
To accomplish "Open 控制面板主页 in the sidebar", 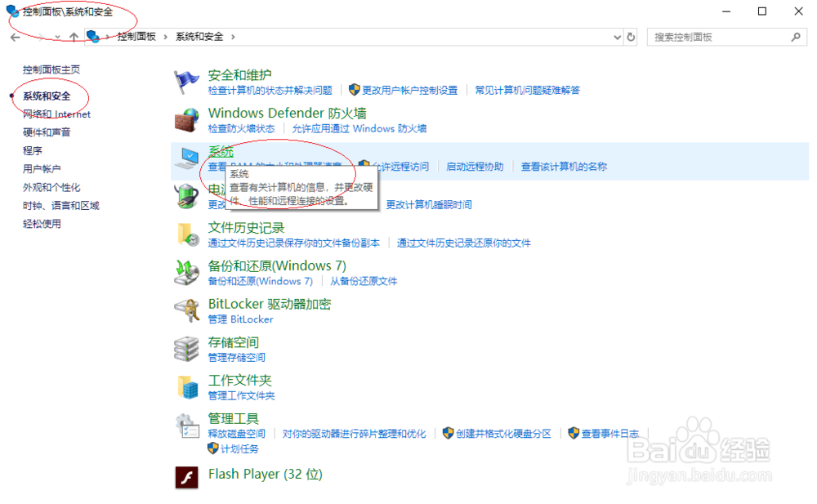I will point(51,69).
